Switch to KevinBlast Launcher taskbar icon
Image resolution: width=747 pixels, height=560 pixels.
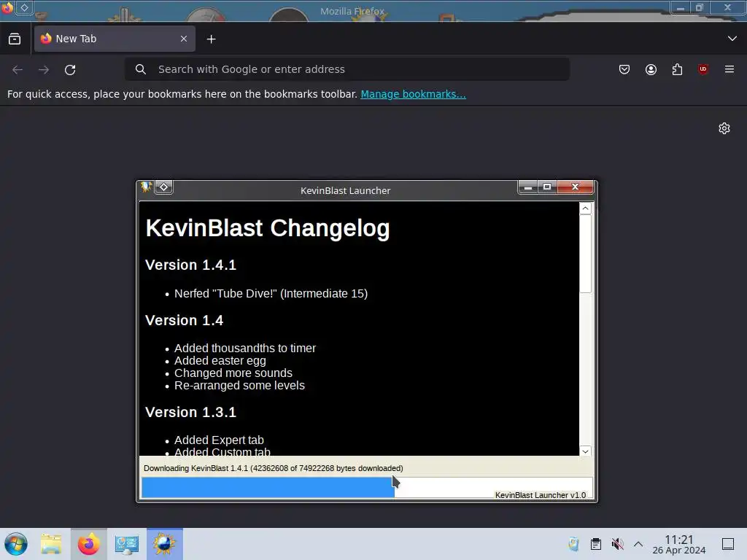[x=164, y=544]
